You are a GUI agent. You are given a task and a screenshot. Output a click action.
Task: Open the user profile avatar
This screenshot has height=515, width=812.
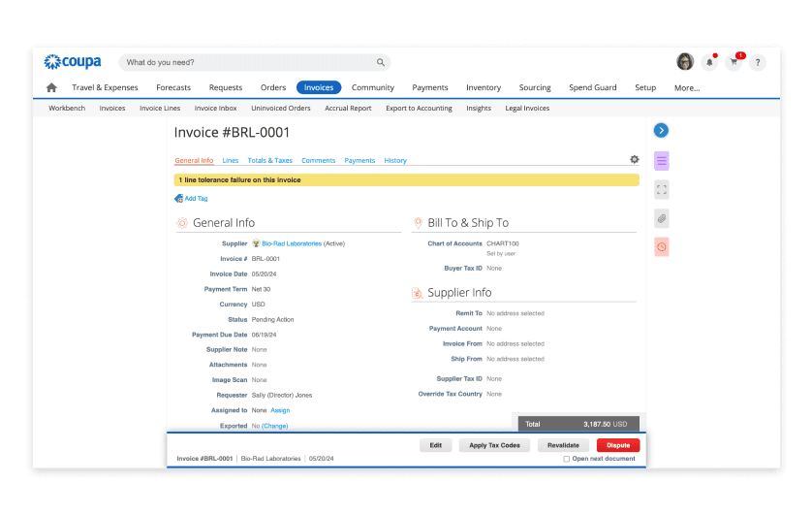(x=685, y=62)
